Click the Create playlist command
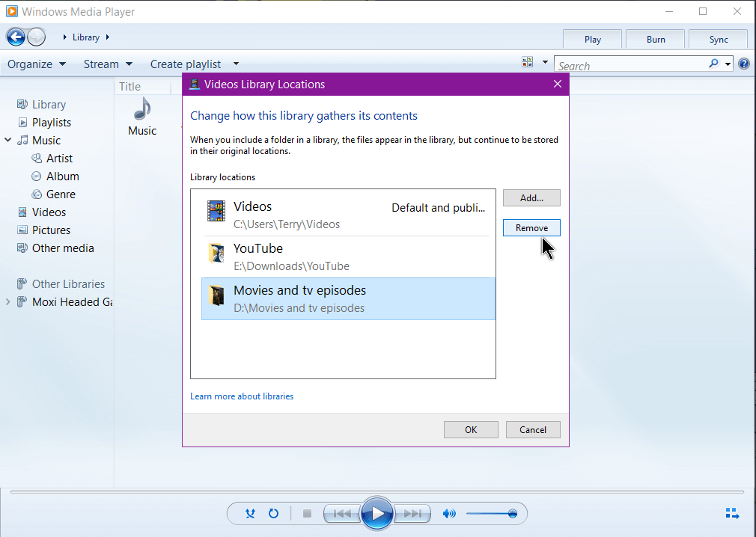This screenshot has height=537, width=756. 186,64
